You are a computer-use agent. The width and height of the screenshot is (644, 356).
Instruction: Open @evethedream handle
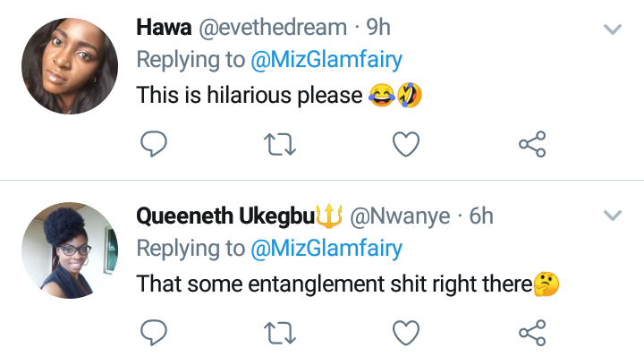(273, 28)
